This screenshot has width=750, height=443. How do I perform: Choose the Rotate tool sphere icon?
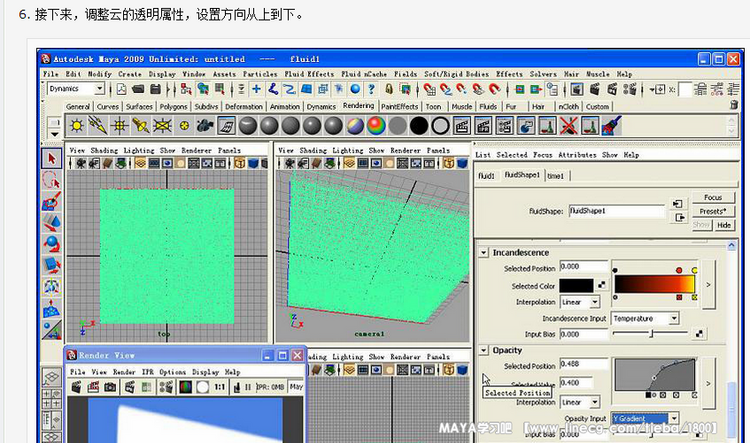click(52, 244)
